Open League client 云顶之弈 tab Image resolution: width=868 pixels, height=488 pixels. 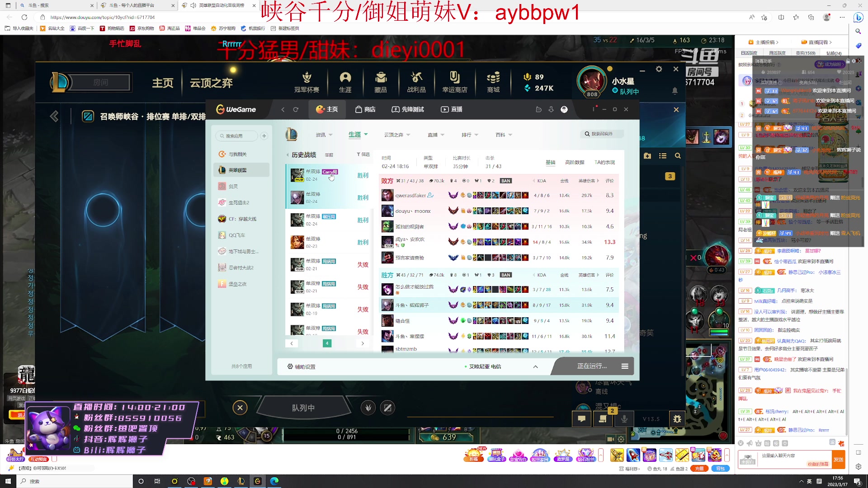pyautogui.click(x=211, y=83)
